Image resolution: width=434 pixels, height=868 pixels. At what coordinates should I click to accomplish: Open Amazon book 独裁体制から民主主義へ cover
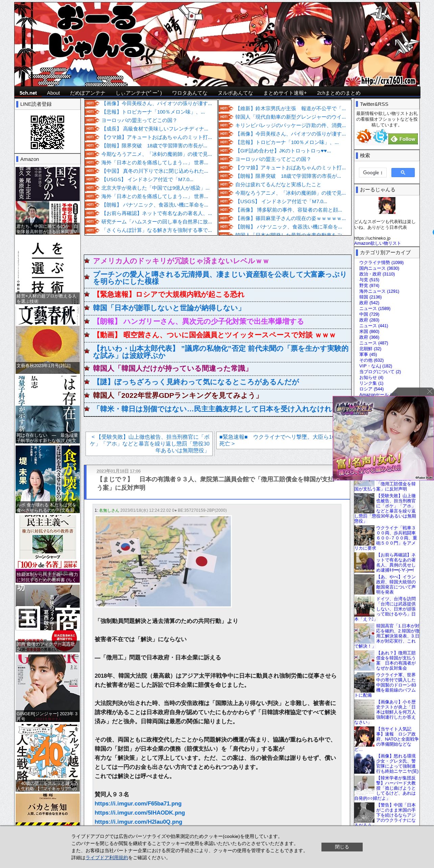click(48, 549)
